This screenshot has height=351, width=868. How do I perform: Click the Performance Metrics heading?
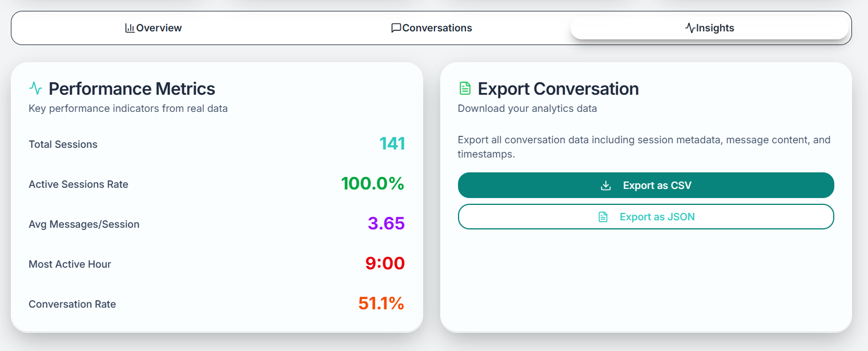coord(132,88)
